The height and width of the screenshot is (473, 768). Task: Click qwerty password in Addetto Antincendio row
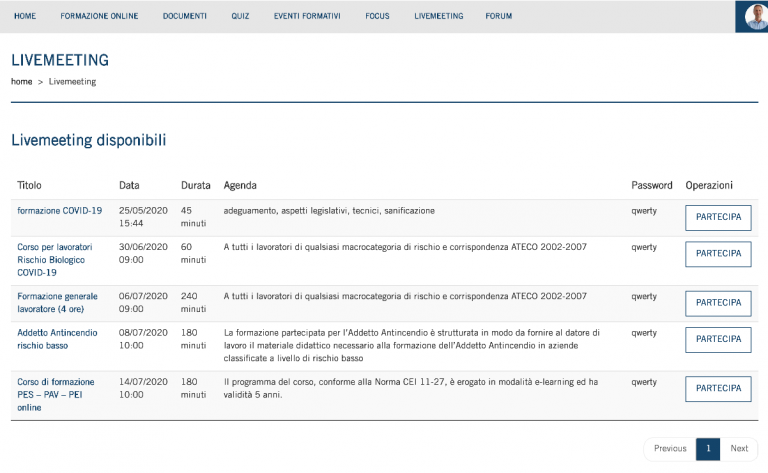(644, 333)
